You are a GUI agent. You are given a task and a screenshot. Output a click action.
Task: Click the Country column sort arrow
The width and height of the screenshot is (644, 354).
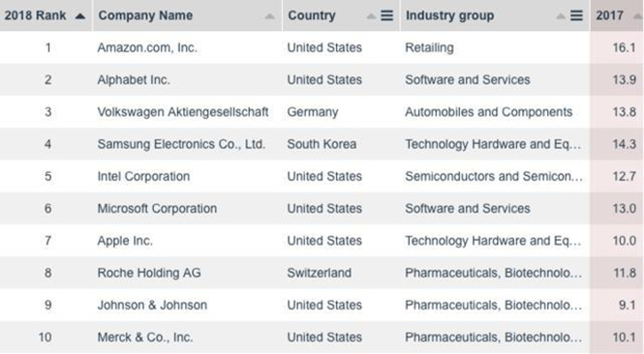pos(371,16)
